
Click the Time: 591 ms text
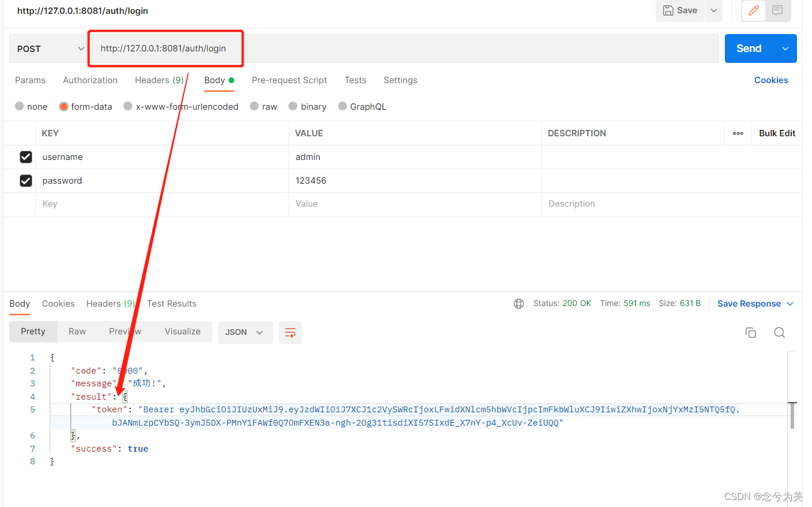(625, 303)
